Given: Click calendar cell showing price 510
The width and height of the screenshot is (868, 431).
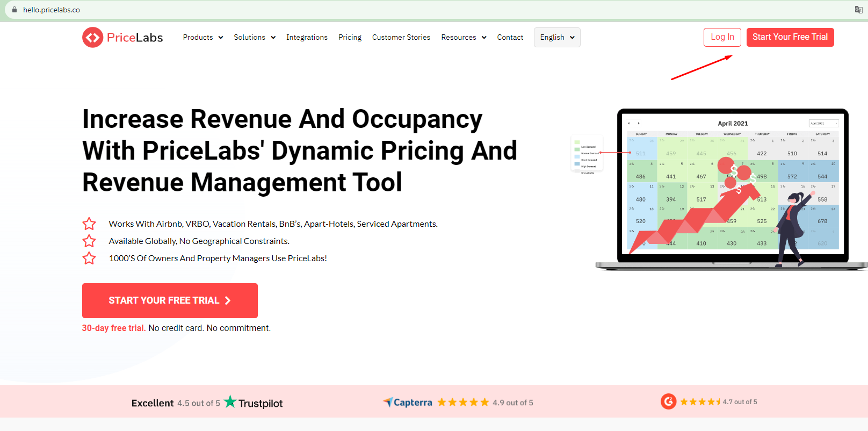Looking at the screenshot, I should (x=793, y=148).
